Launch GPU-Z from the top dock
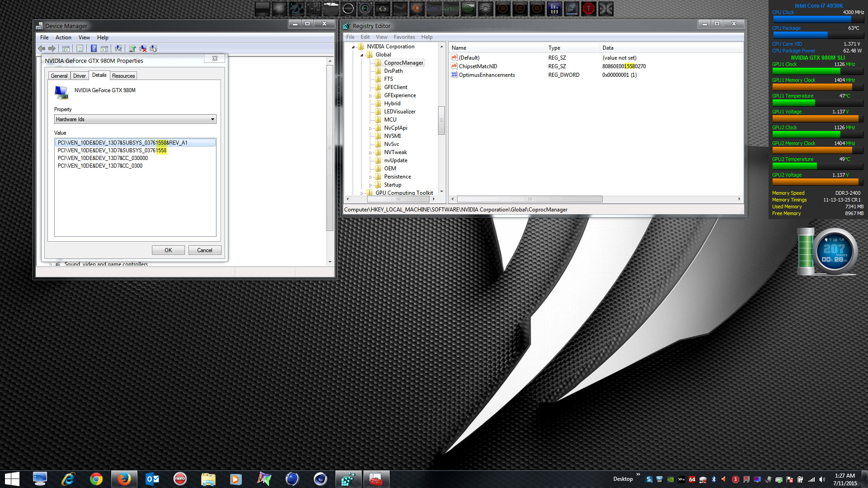This screenshot has height=488, width=868. click(x=451, y=9)
